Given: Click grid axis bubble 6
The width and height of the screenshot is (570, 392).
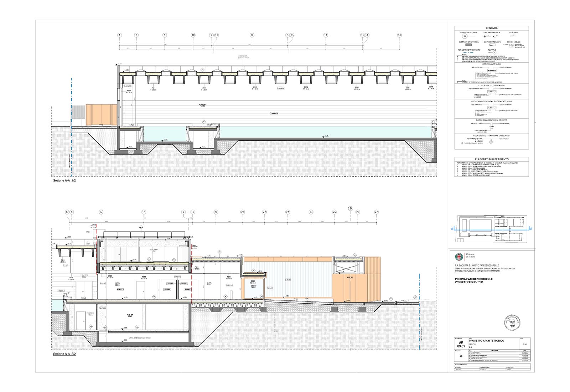Looking at the screenshot, I should tap(101, 212).
